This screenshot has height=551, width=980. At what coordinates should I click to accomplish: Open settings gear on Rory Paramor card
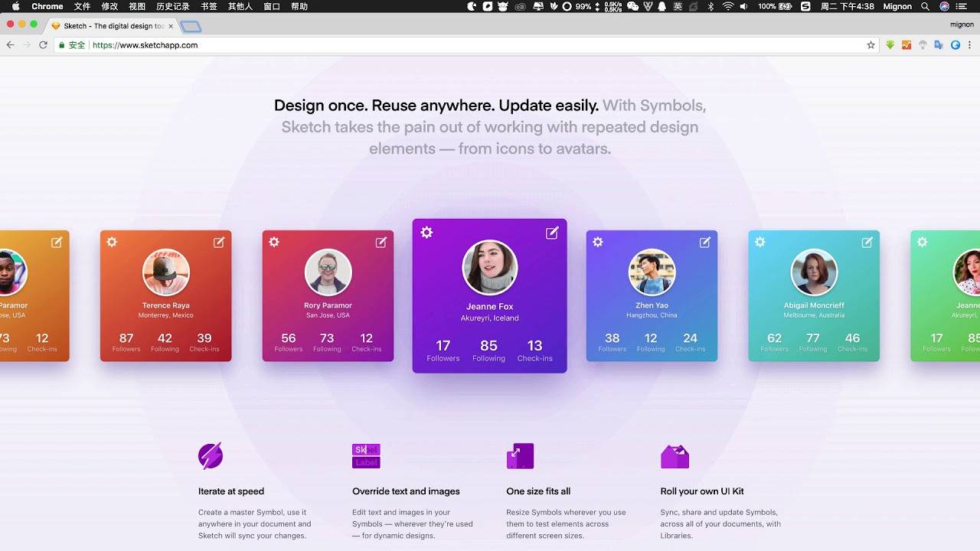click(274, 242)
